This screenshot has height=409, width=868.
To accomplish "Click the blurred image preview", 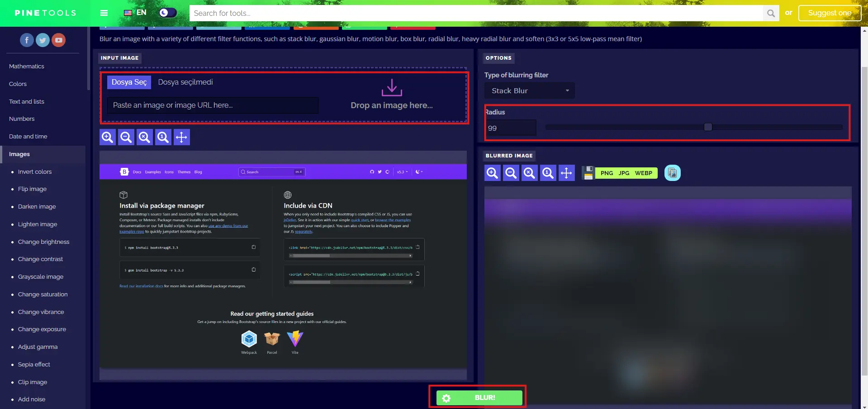I will pos(668,296).
